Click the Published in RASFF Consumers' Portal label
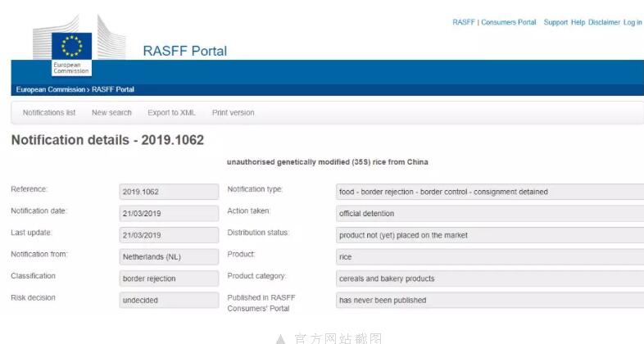 [x=261, y=303]
